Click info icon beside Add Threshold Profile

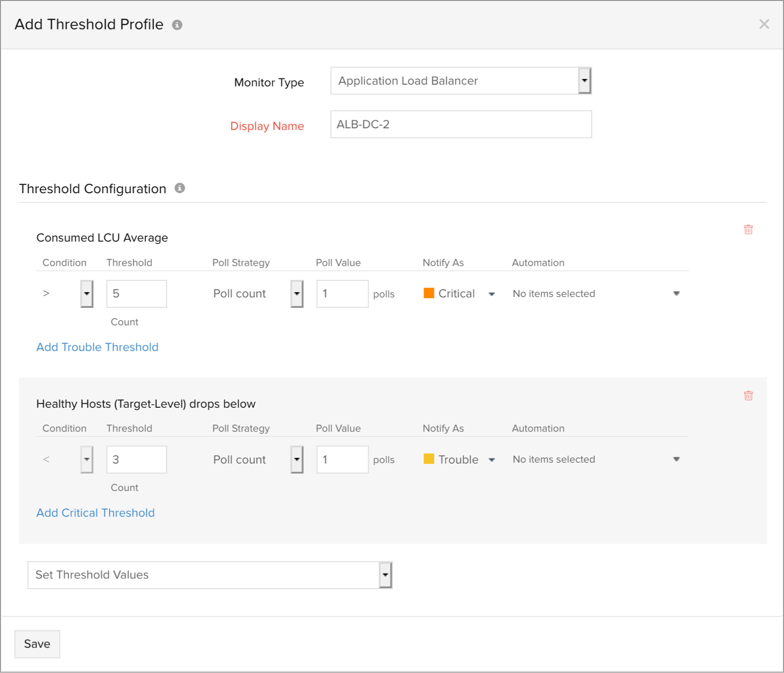177,25
